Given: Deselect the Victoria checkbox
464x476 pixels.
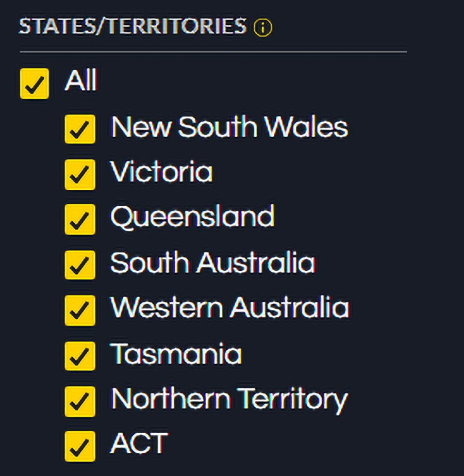Looking at the screenshot, I should 80,174.
